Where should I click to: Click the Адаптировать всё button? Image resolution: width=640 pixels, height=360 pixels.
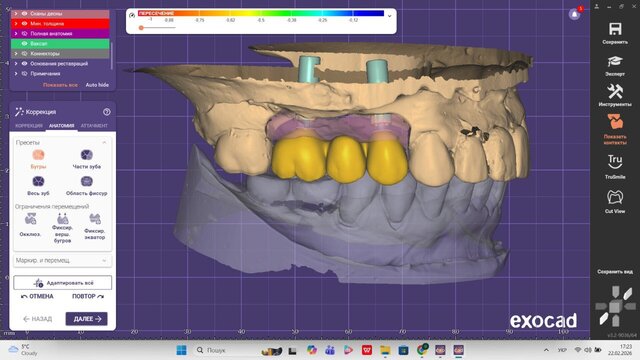pos(62,283)
